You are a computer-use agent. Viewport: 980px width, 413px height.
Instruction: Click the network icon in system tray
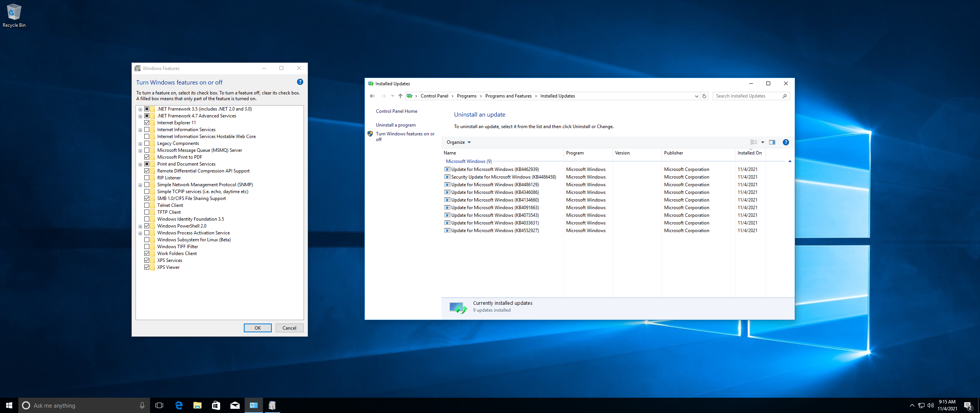[921, 405]
